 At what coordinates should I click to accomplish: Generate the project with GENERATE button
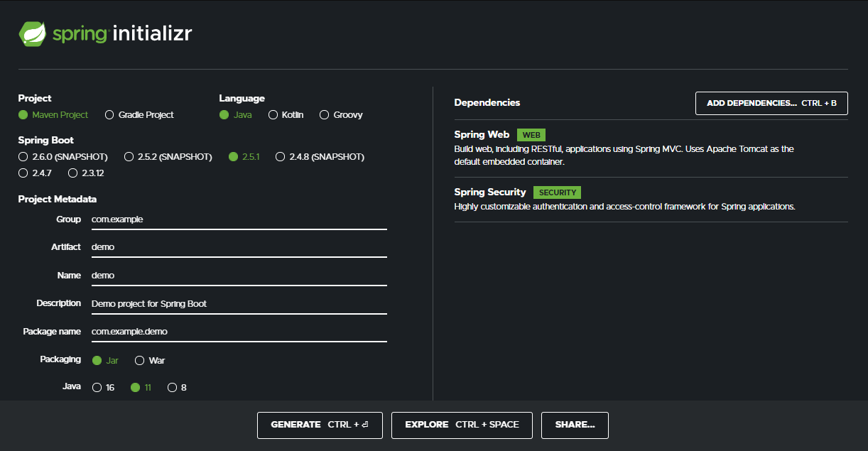point(320,425)
